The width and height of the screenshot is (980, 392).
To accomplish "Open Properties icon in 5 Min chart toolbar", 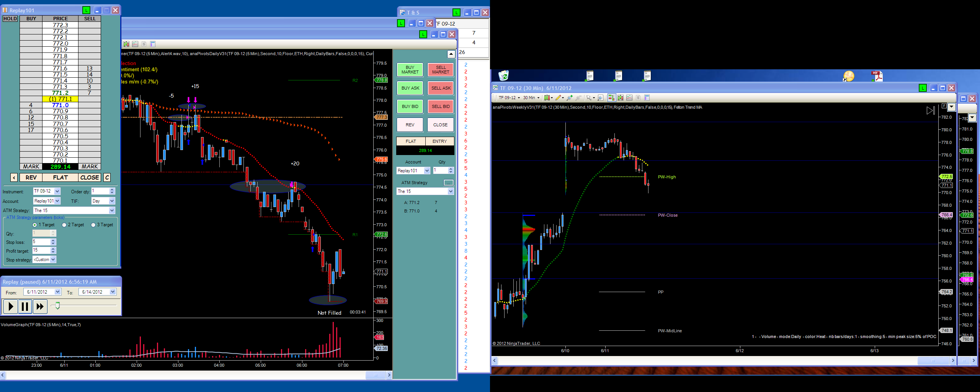I will (x=153, y=44).
